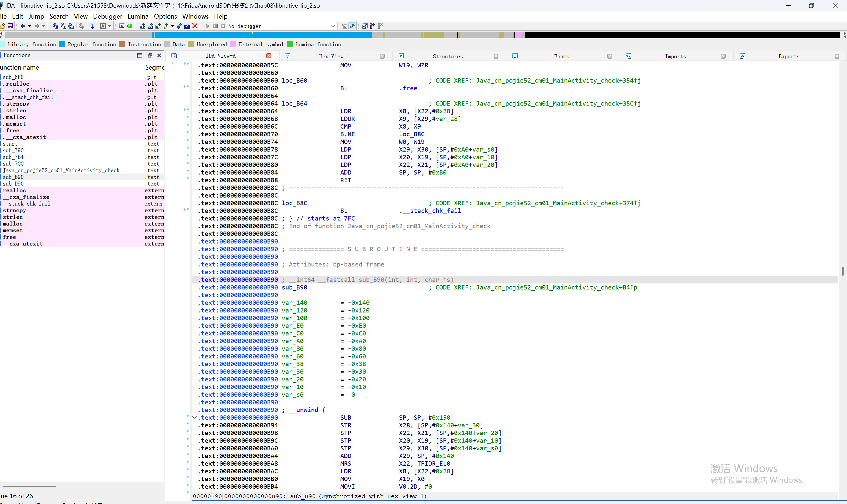
Task: Click the Regular function blue color swatch
Action: 62,45
